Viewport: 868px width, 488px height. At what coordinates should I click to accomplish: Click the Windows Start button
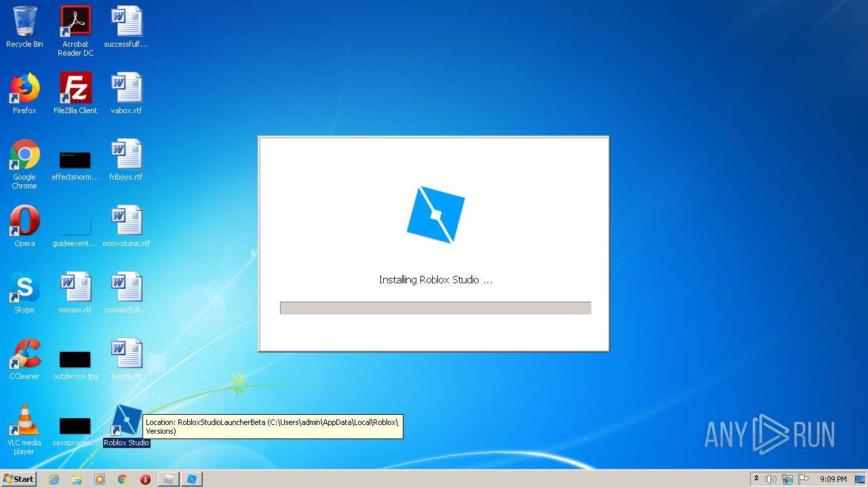tap(19, 479)
